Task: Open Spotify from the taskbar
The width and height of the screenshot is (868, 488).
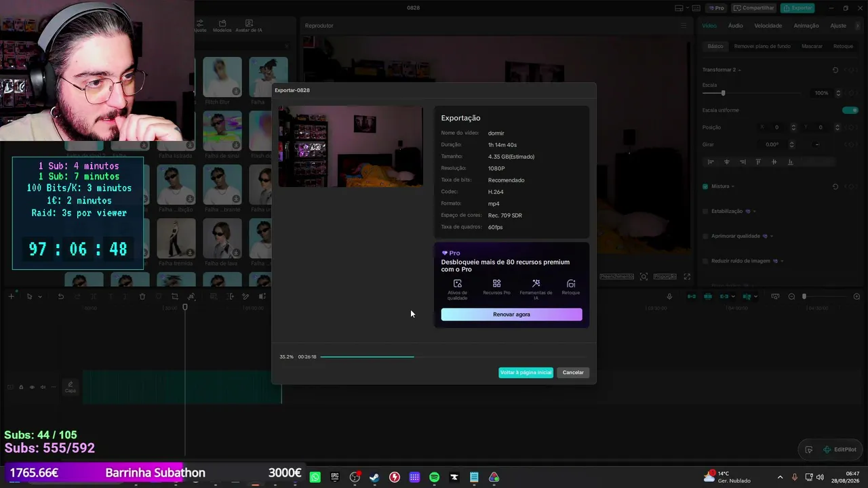Action: pyautogui.click(x=435, y=477)
